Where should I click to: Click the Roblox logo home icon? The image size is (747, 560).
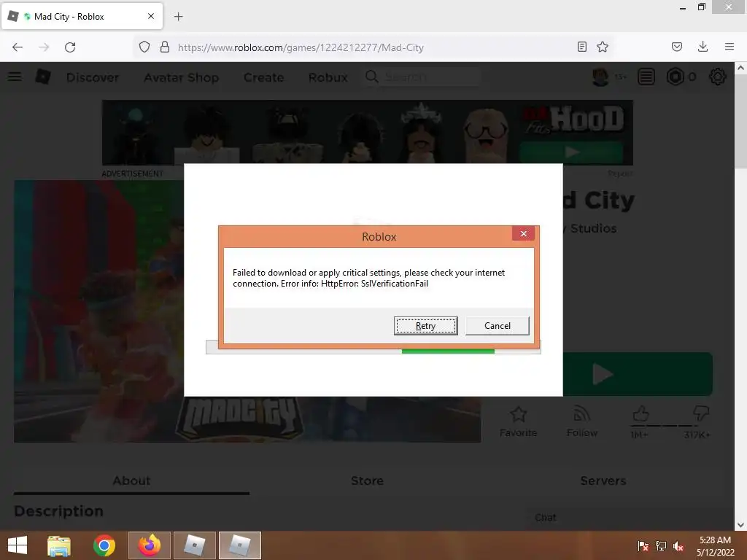tap(43, 77)
